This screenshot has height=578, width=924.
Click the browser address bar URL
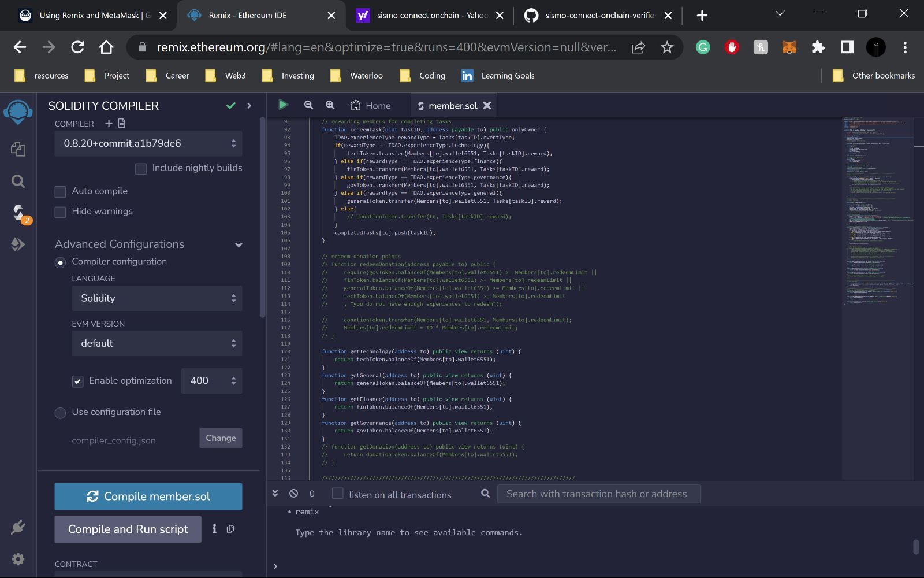(x=386, y=47)
